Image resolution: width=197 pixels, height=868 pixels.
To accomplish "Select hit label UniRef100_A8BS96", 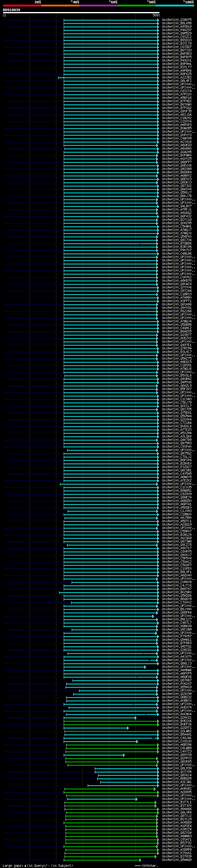I will pos(177,745).
